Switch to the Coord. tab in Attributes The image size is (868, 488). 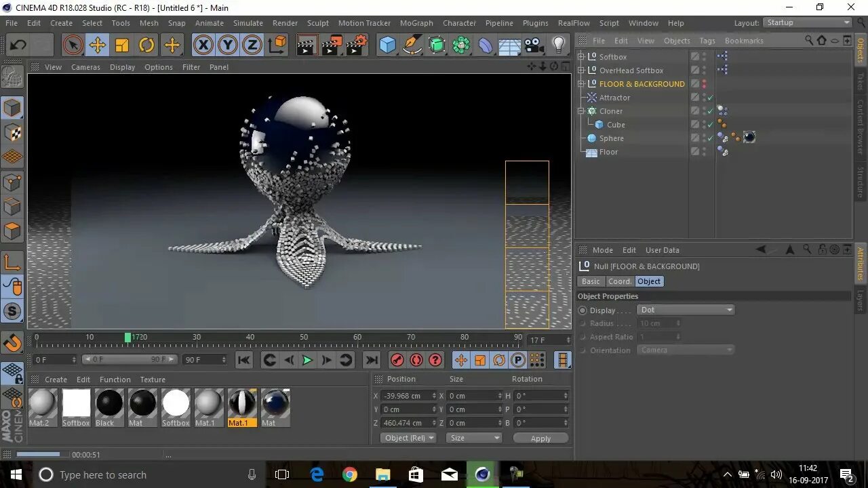click(619, 281)
